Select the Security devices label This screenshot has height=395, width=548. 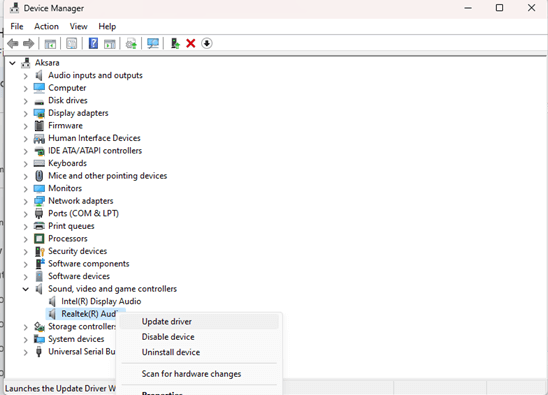78,251
